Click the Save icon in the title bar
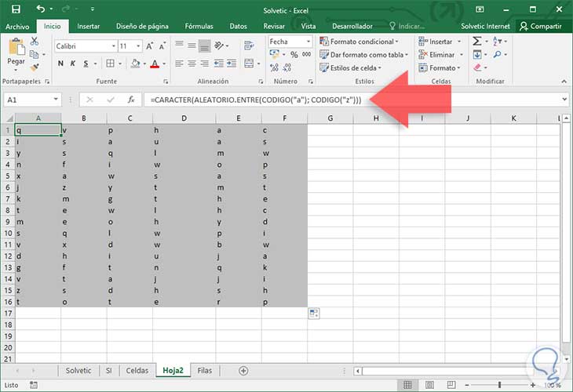The image size is (573, 392). (16, 9)
